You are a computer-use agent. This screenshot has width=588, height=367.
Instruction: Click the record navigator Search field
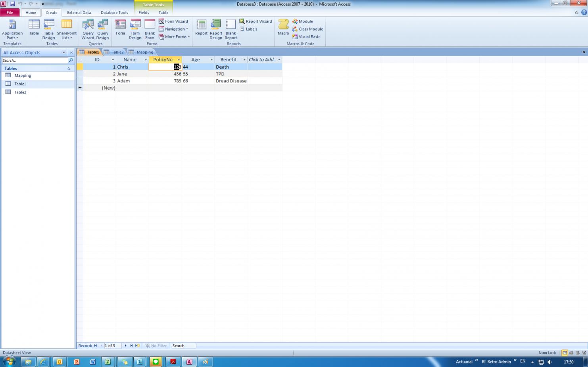(x=184, y=346)
